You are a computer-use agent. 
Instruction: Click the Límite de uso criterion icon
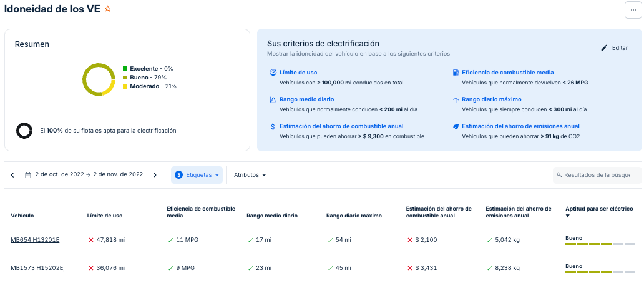pyautogui.click(x=273, y=72)
